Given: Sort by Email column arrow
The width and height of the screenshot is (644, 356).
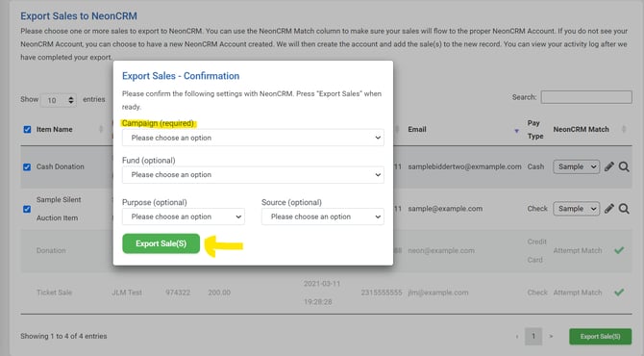Looking at the screenshot, I should 516,131.
